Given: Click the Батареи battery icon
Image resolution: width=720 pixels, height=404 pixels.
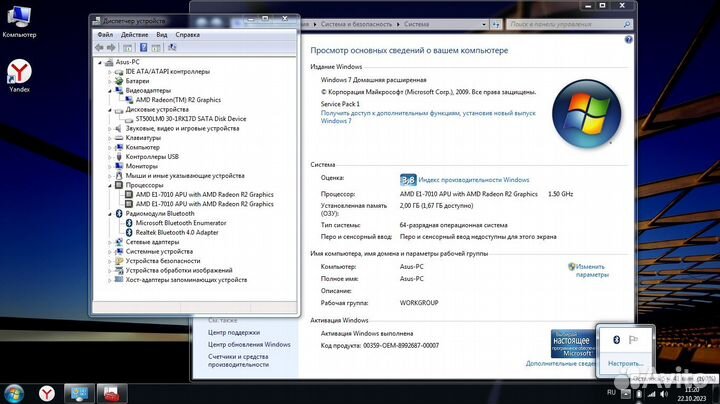Looking at the screenshot, I should click(119, 81).
